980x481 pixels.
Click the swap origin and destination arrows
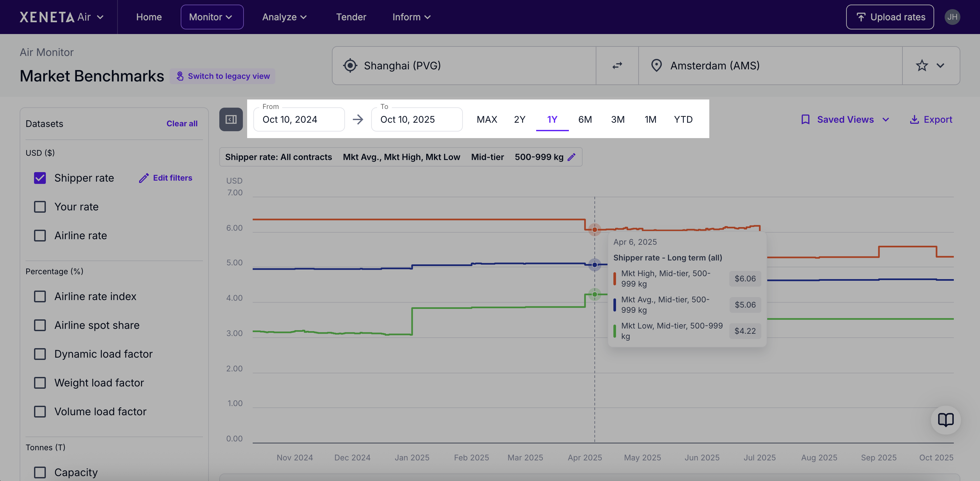(x=617, y=65)
